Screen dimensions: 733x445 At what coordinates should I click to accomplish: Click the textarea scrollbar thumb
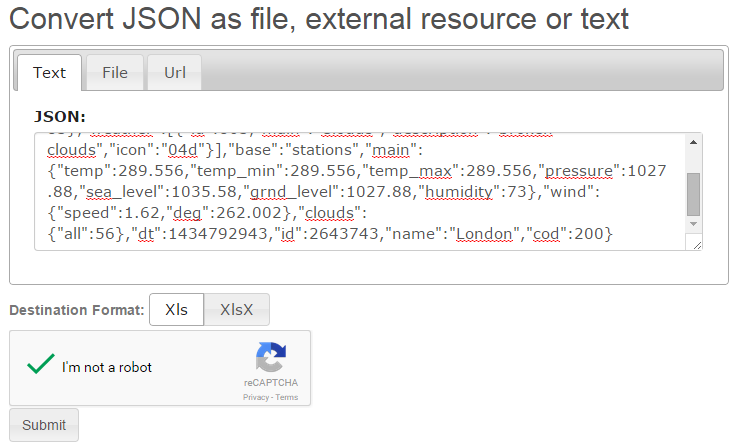(693, 194)
